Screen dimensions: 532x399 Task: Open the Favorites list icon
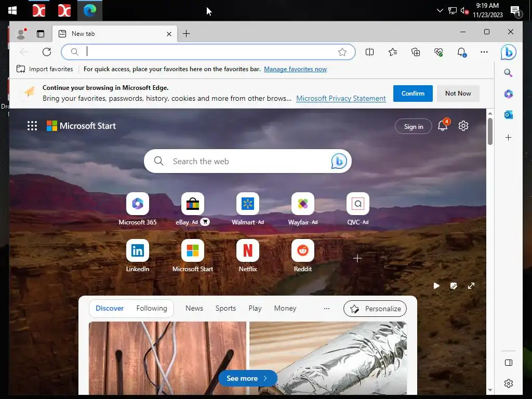coord(393,52)
